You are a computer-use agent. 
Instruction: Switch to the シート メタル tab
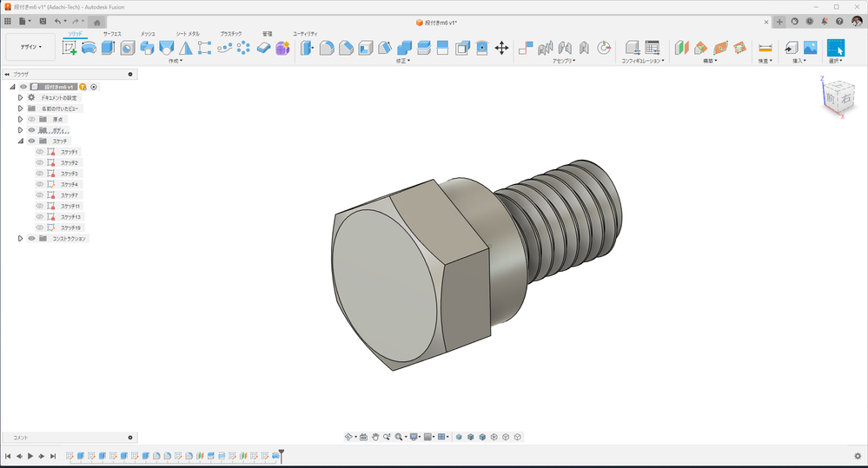point(188,34)
